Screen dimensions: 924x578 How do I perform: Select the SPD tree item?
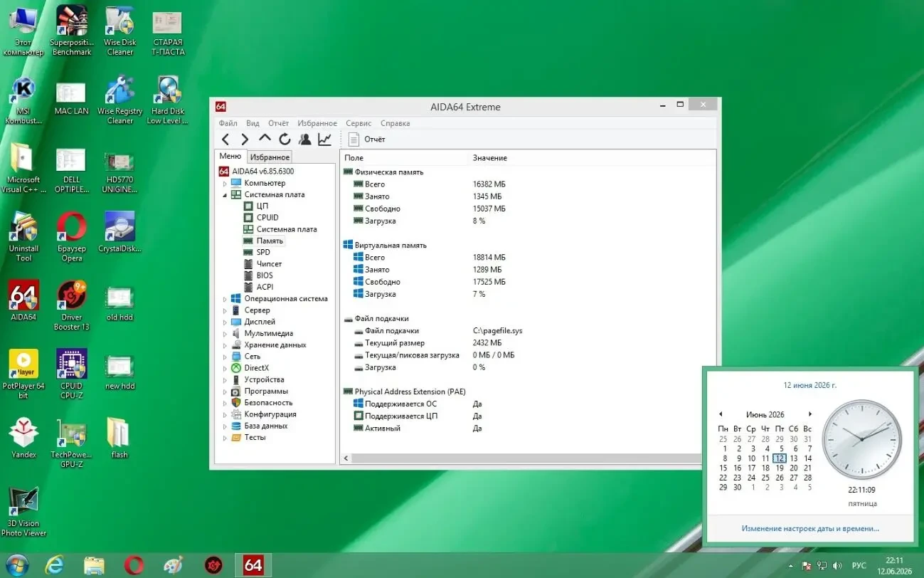263,252
